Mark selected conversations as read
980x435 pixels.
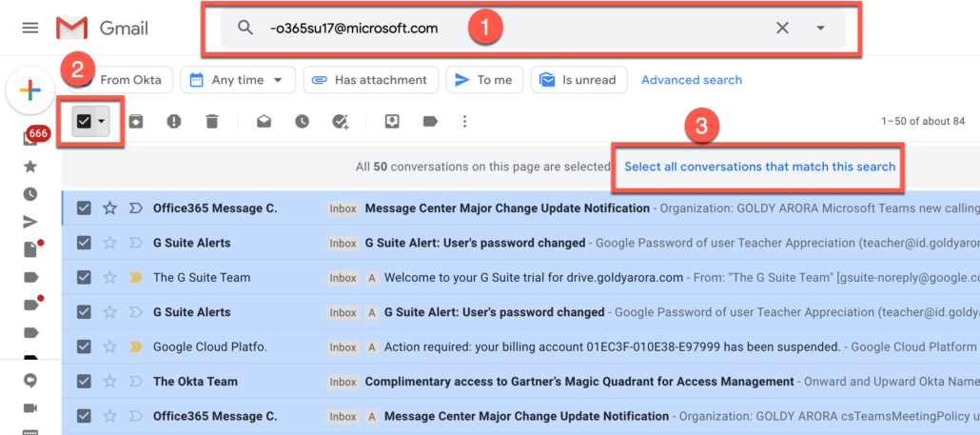tap(264, 121)
